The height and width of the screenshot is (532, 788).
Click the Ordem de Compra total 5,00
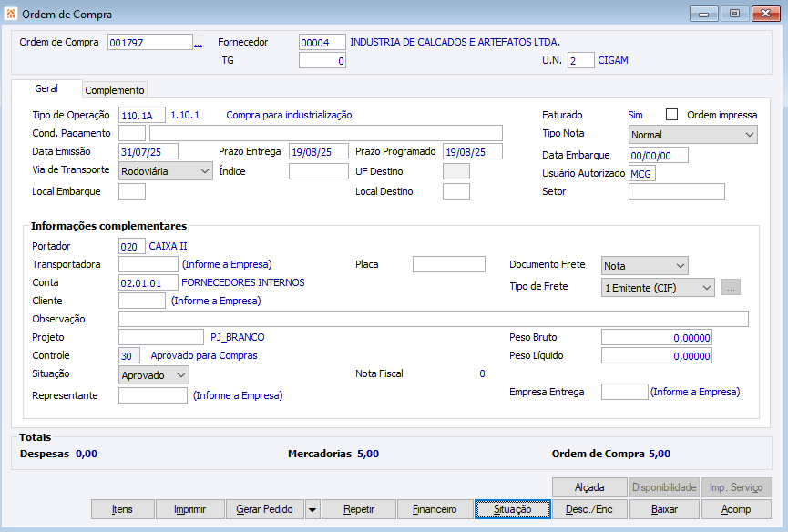click(660, 454)
